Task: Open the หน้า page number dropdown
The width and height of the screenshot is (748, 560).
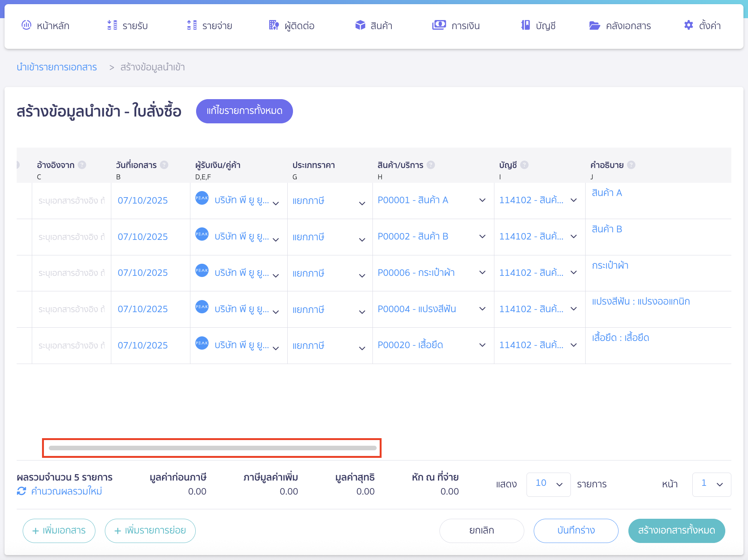Action: coord(711,484)
